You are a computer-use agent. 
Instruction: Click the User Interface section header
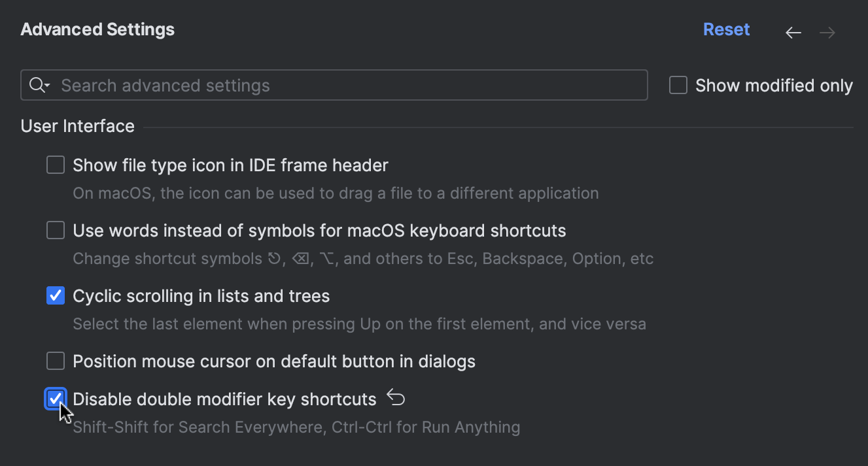(x=77, y=125)
